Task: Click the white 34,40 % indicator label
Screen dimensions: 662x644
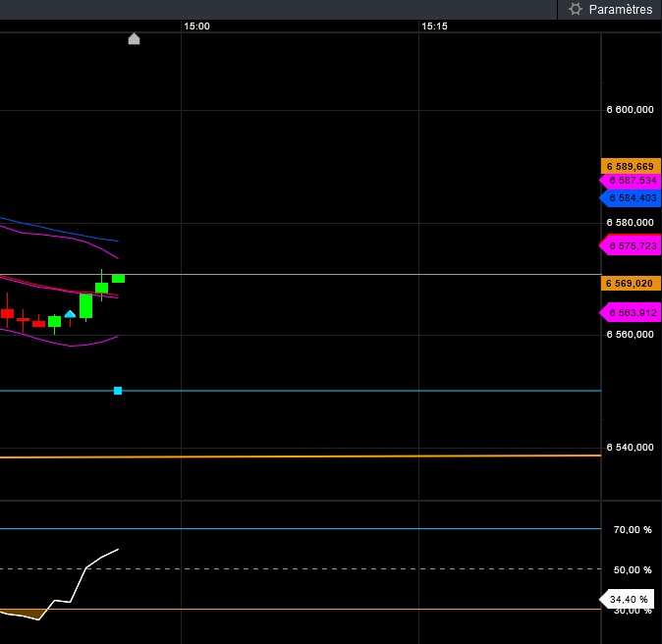Action: point(628,599)
